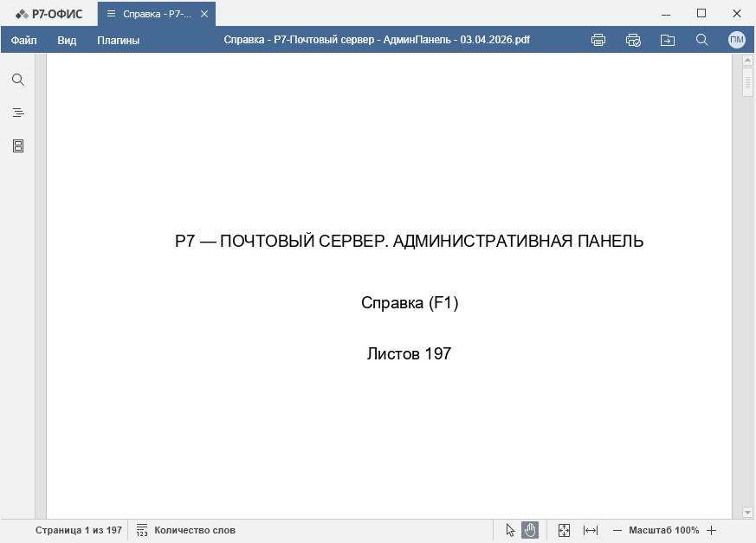Open the ПМ user profile avatar

click(737, 40)
